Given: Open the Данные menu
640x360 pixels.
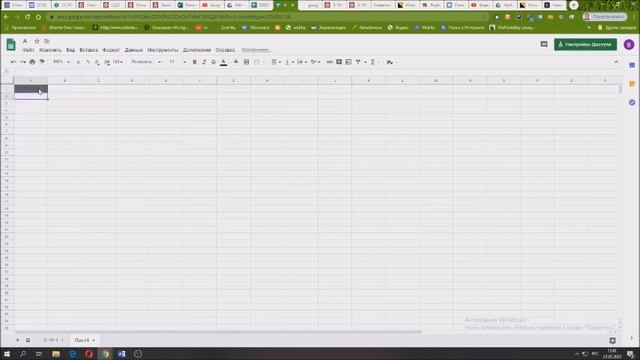Looking at the screenshot, I should coord(133,50).
